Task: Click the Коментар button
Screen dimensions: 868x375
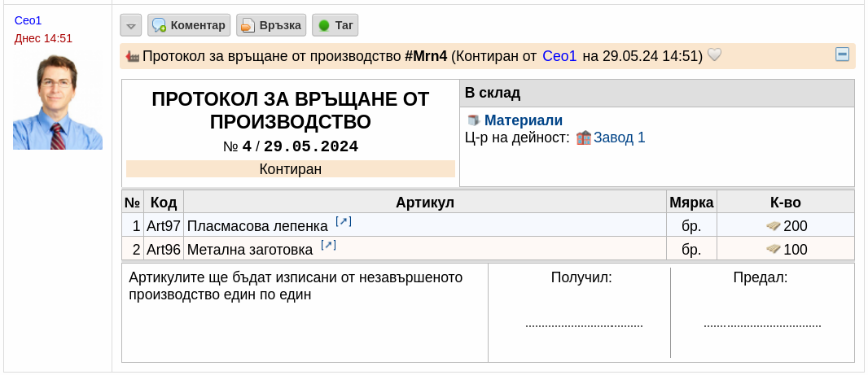Action: [x=189, y=25]
